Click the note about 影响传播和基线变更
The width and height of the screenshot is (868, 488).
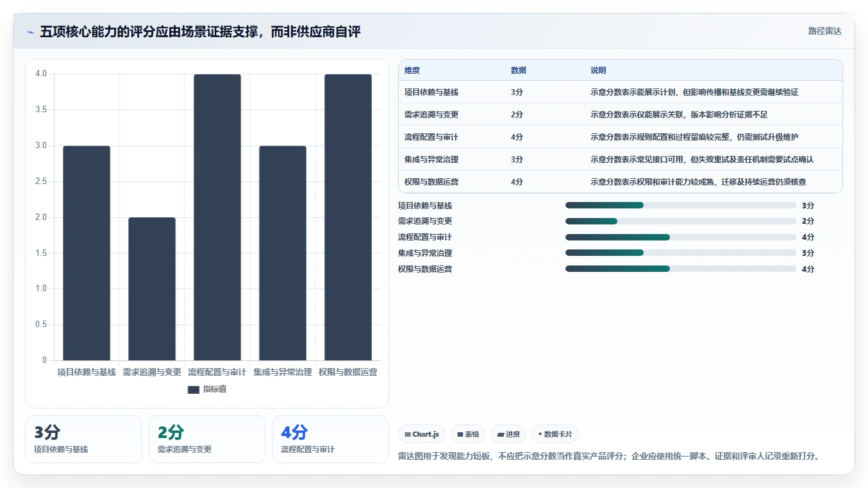click(x=694, y=92)
